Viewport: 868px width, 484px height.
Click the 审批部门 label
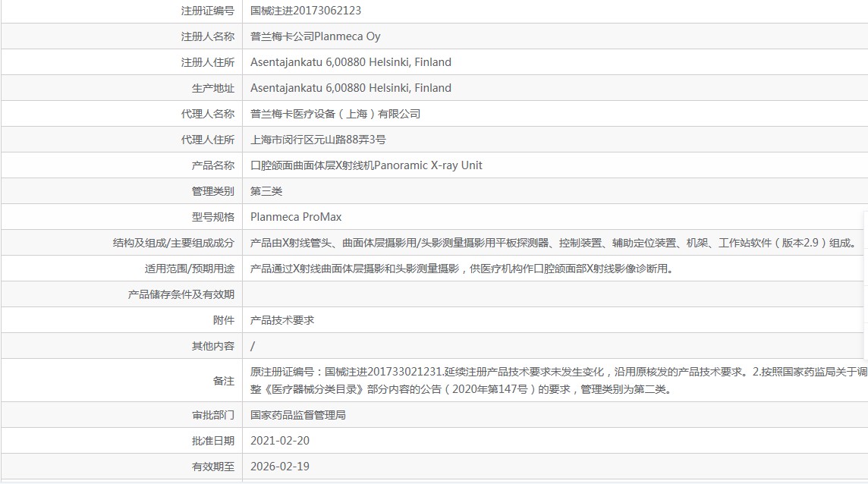213,415
